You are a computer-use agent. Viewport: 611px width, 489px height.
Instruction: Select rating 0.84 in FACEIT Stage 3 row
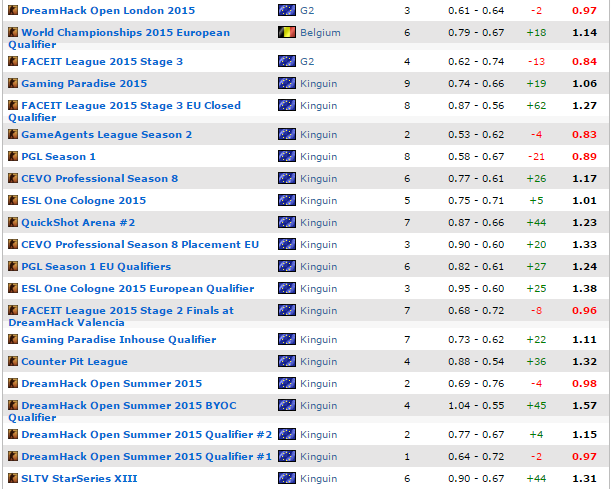click(x=585, y=62)
